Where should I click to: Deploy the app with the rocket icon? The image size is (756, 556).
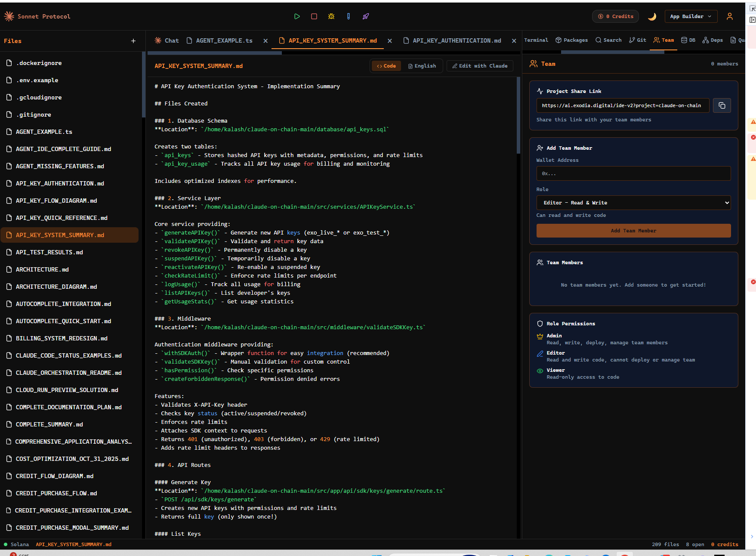pos(365,16)
